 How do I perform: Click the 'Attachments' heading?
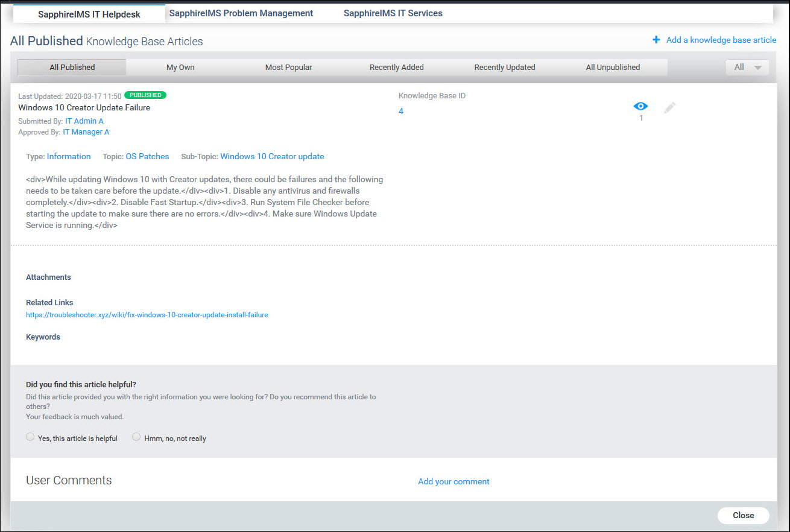pos(48,277)
